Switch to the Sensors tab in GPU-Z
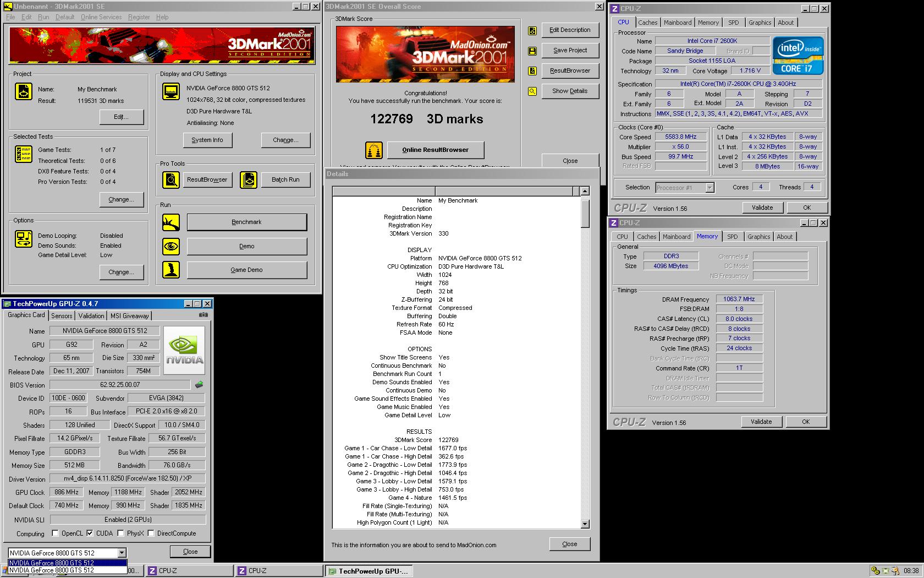This screenshot has height=578, width=924. (62, 316)
